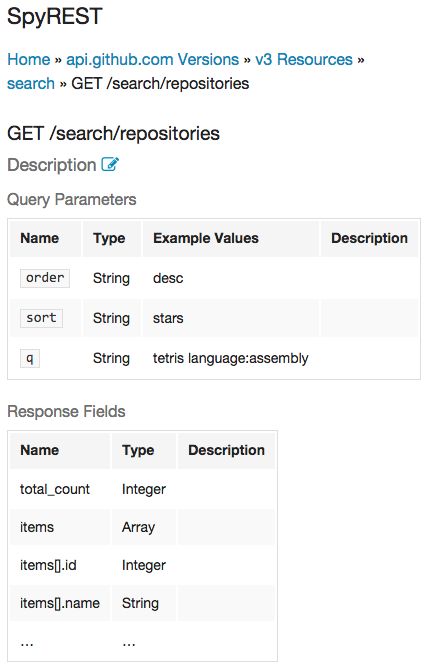Open the Home breadcrumb link

(29, 59)
